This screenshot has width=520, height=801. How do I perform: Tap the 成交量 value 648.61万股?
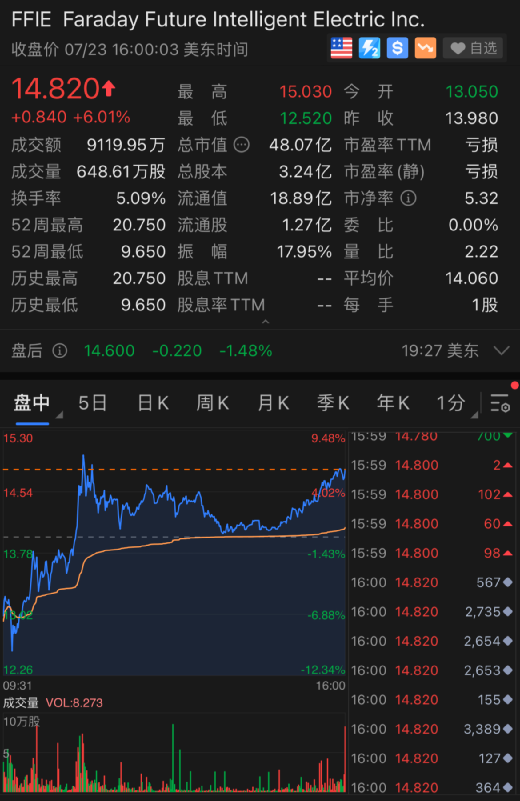121,172
